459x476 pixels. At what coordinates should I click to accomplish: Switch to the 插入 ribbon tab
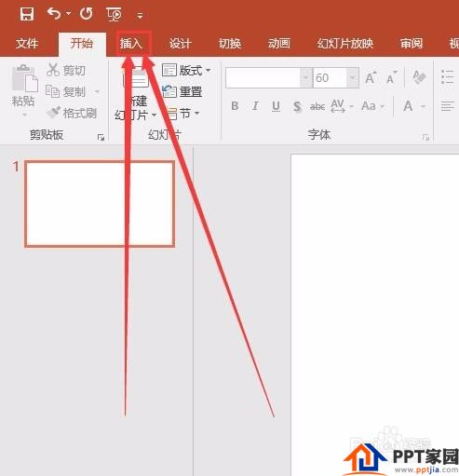(131, 44)
